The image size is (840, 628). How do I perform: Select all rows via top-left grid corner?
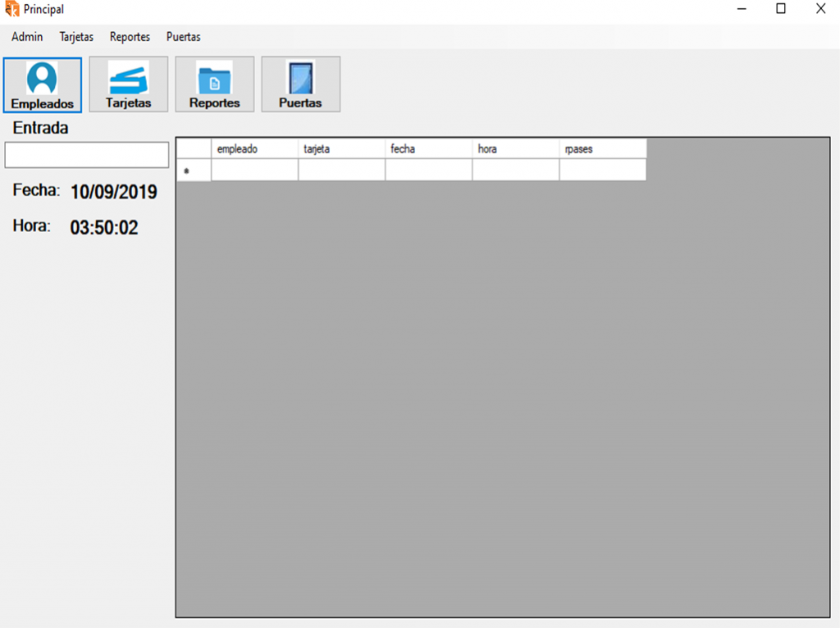coord(194,149)
